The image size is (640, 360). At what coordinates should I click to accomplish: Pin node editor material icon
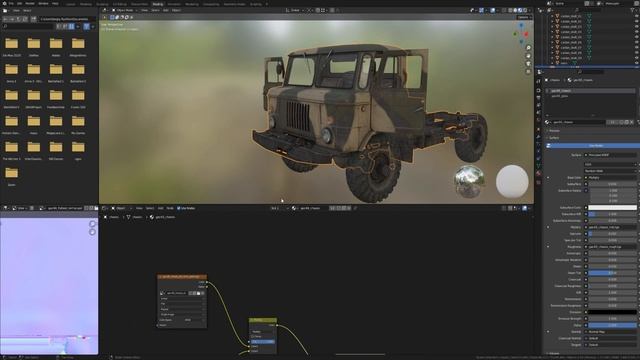(x=355, y=208)
